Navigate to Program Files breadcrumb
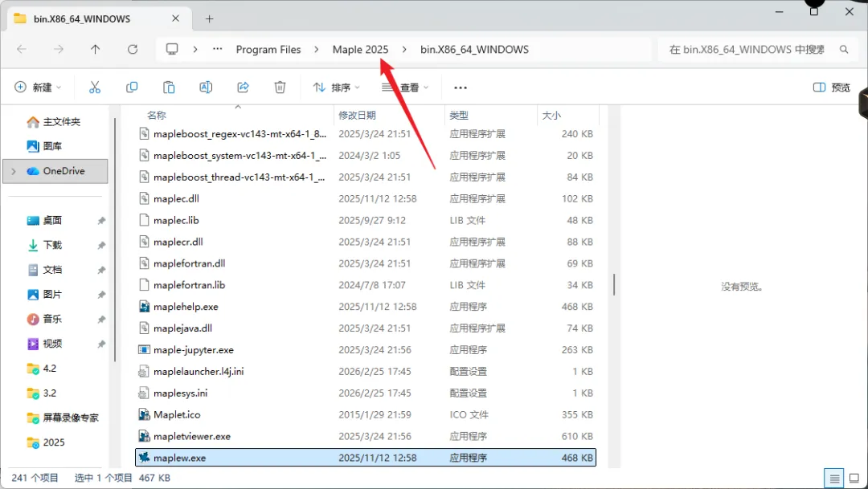The height and width of the screenshot is (489, 868). (268, 49)
